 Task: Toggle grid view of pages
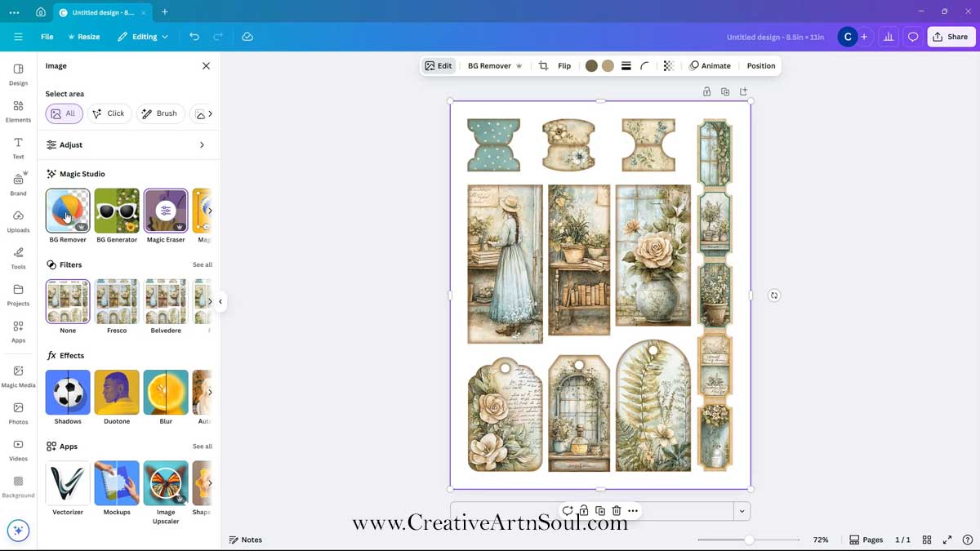pyautogui.click(x=927, y=540)
